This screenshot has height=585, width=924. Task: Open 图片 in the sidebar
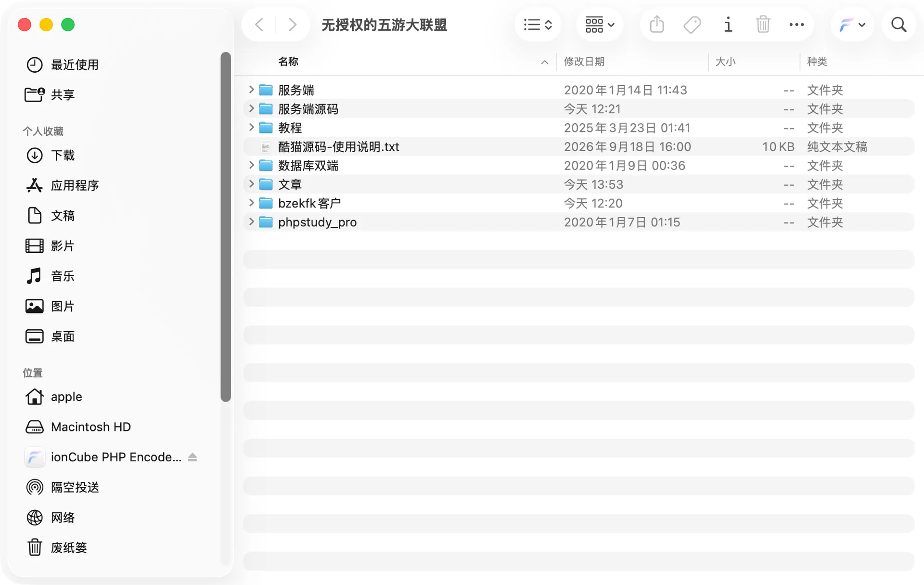[63, 306]
